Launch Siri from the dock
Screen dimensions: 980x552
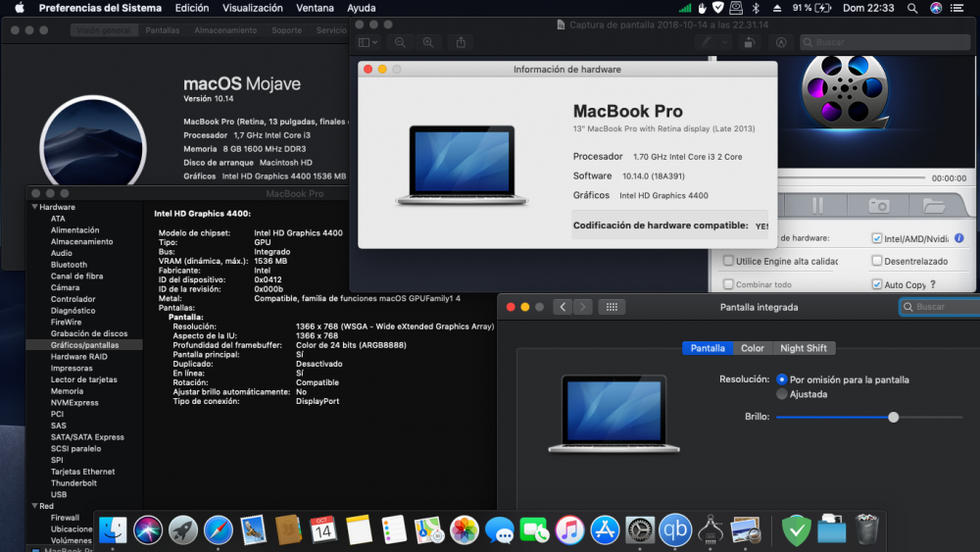point(148,530)
